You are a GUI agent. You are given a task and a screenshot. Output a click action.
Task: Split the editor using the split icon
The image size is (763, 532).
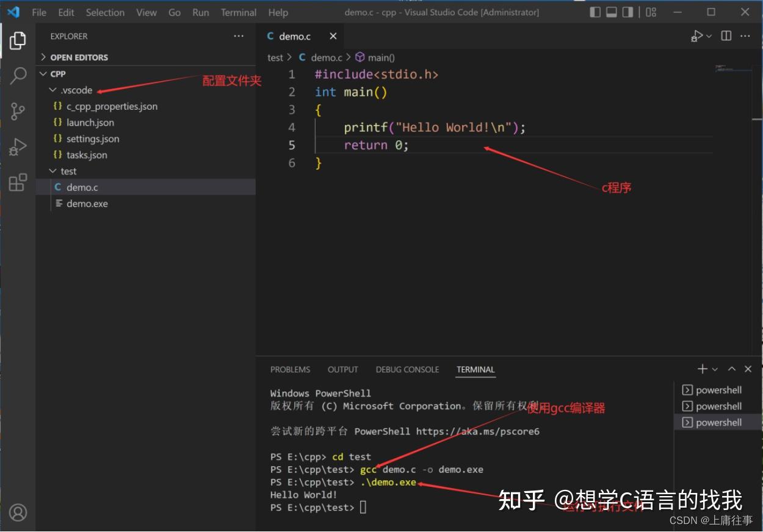pyautogui.click(x=726, y=36)
